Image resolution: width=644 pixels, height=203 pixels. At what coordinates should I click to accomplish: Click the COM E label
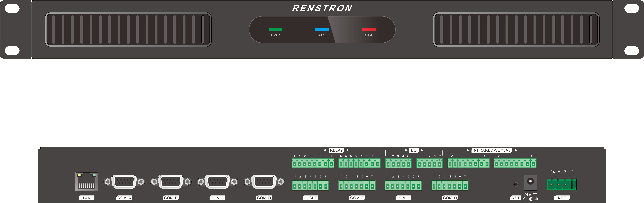coord(310,198)
